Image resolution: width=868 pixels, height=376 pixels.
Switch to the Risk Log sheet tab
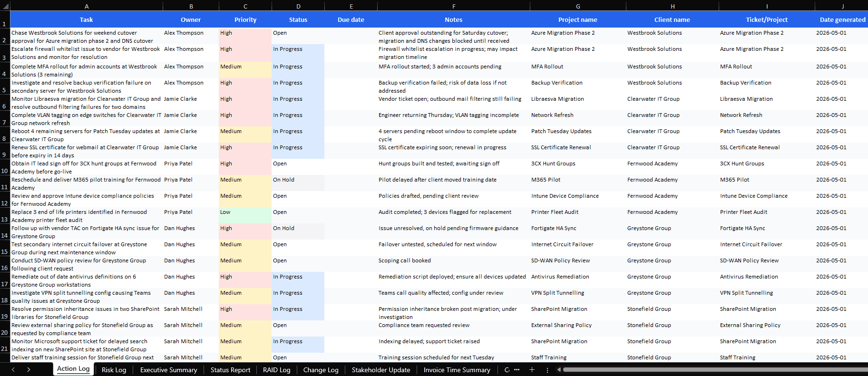tap(114, 370)
